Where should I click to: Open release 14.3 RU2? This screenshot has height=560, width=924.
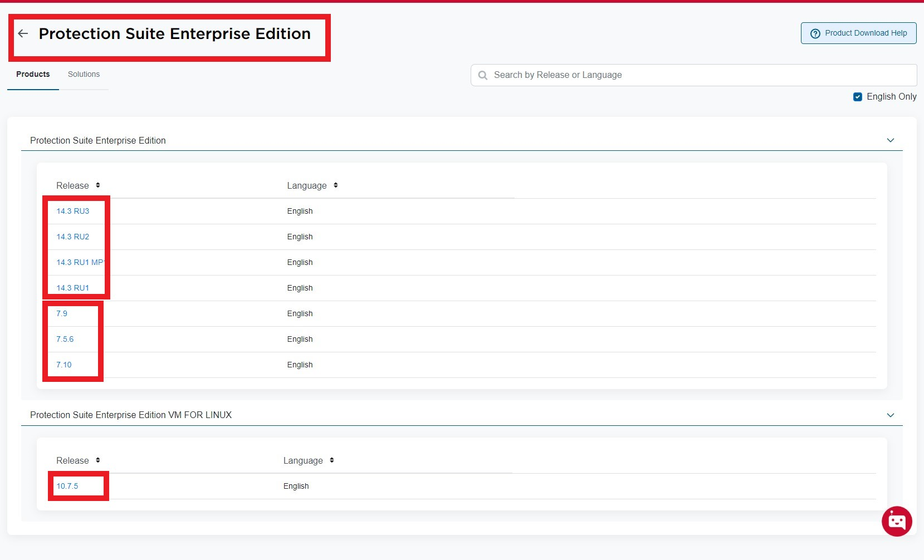(x=72, y=237)
